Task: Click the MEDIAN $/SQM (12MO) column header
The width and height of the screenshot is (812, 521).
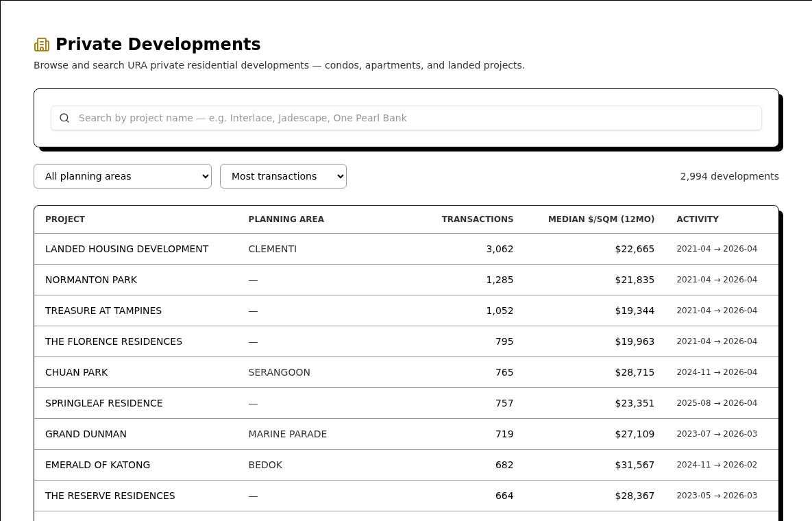Action: [x=601, y=219]
